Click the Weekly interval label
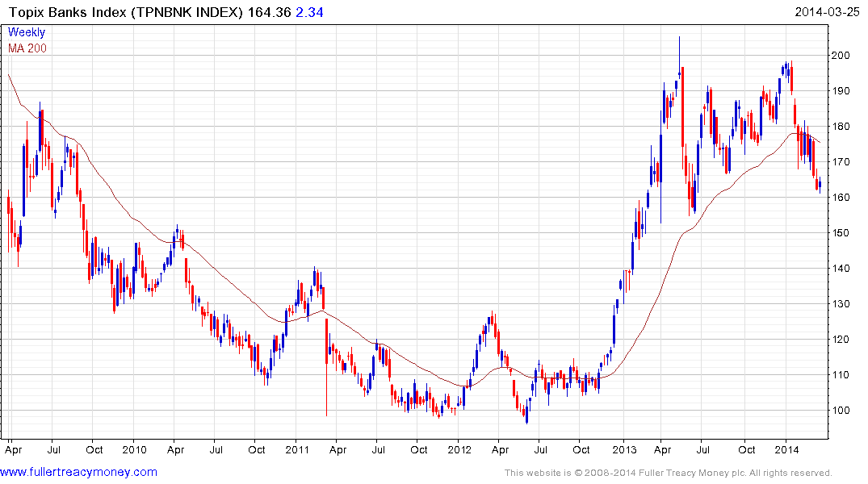This screenshot has height=484, width=868. coord(27,32)
